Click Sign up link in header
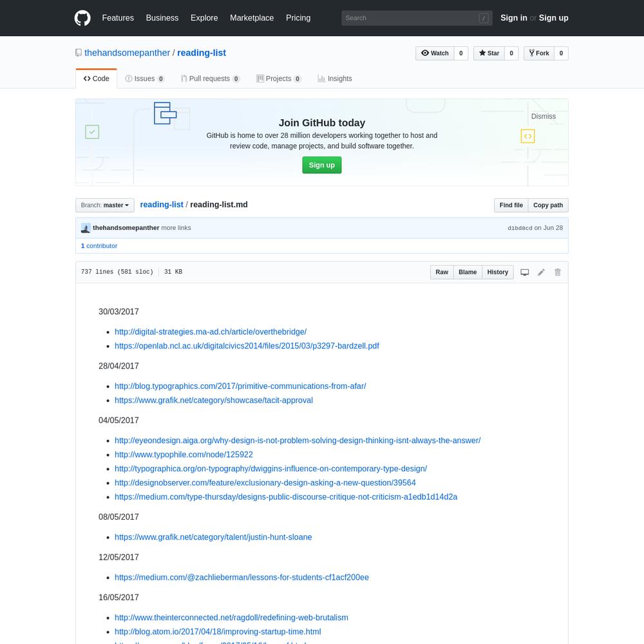Viewport: 644px width, 644px height. coord(554,18)
